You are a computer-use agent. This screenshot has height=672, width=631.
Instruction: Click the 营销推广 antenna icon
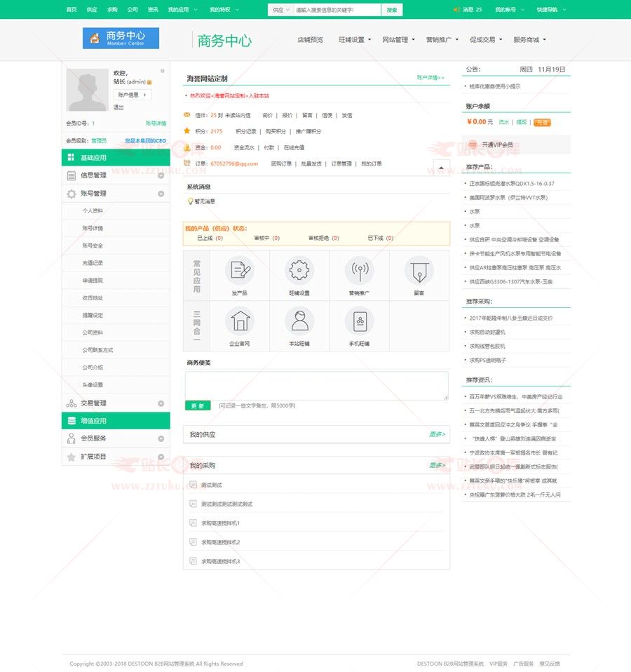coord(359,270)
